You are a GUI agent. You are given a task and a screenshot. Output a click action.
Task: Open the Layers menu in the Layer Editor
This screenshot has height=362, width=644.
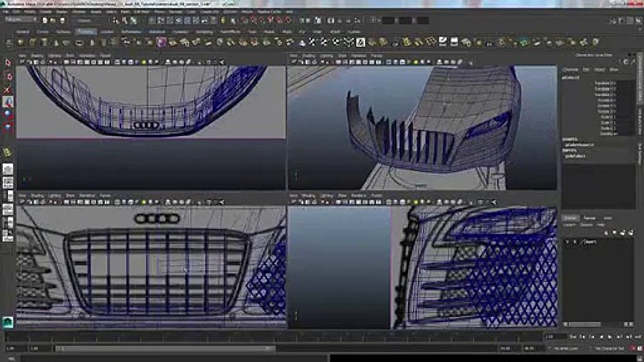click(570, 225)
